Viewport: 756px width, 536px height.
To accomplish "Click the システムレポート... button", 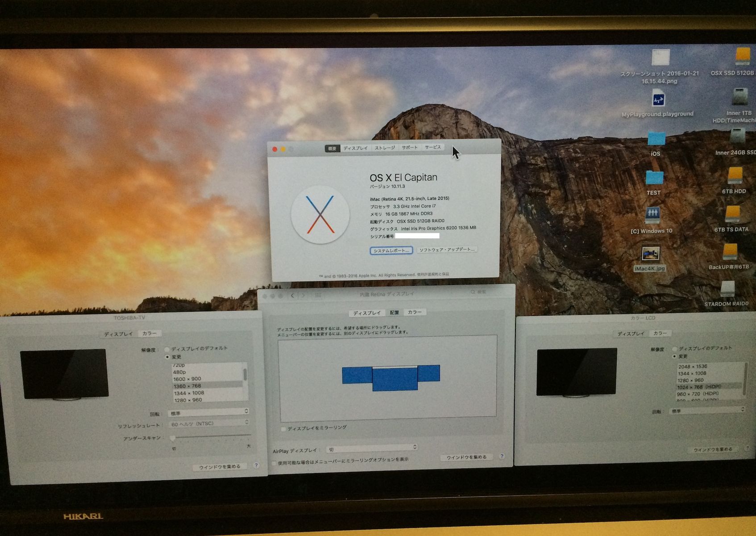I will tap(391, 251).
